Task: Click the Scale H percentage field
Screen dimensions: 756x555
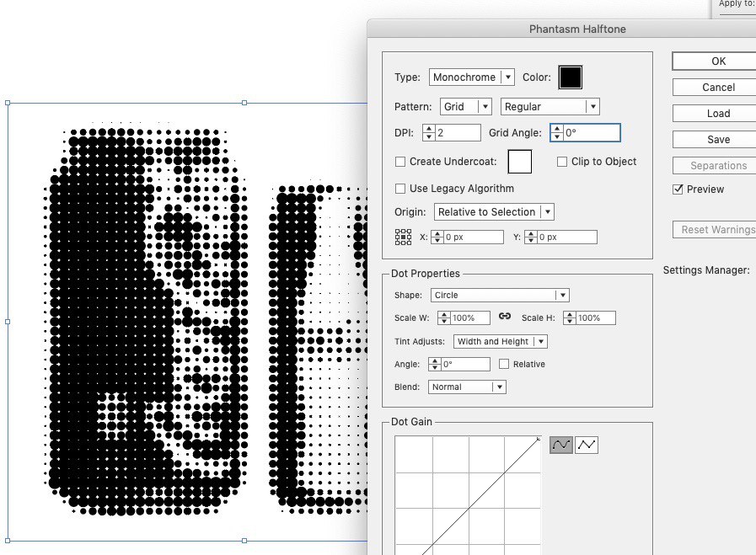Action: point(596,318)
